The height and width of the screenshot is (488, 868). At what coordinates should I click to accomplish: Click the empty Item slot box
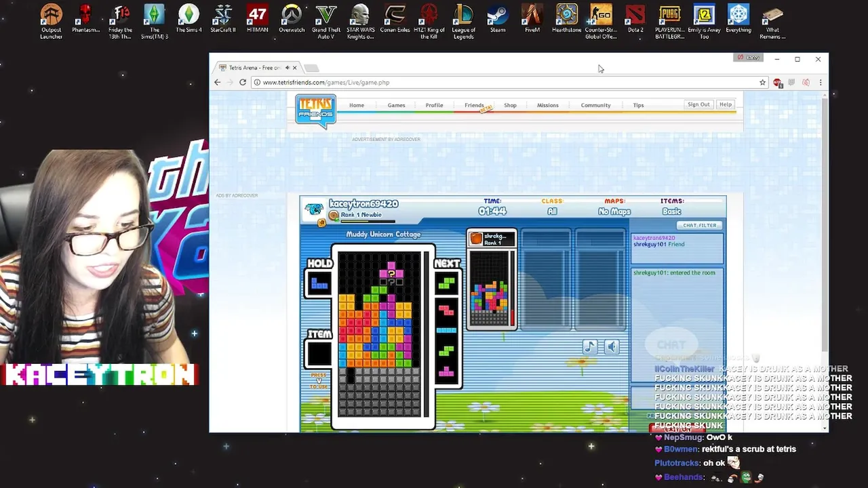pyautogui.click(x=319, y=354)
